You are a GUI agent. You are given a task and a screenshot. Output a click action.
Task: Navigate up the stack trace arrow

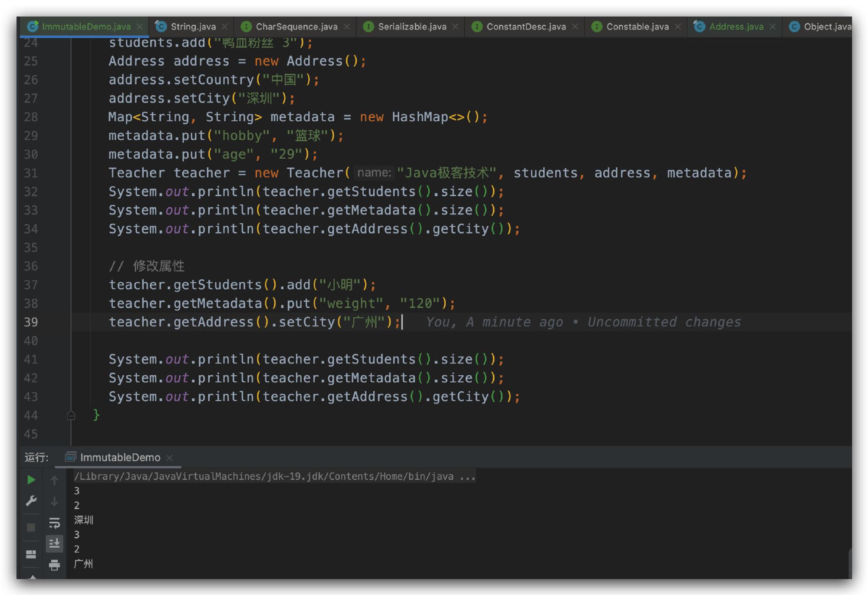54,480
